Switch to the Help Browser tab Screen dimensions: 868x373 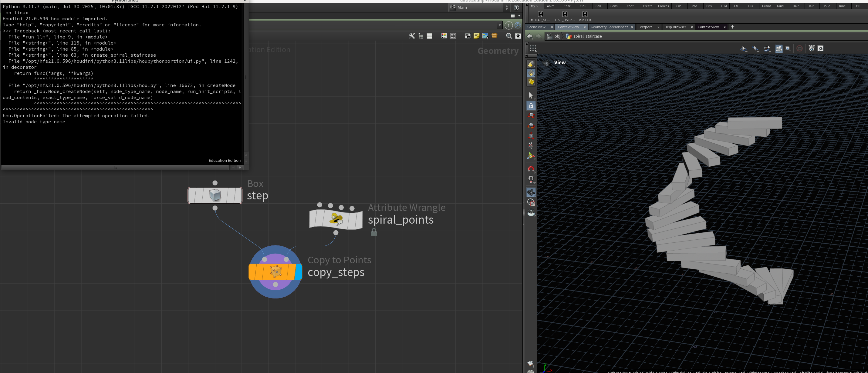675,27
